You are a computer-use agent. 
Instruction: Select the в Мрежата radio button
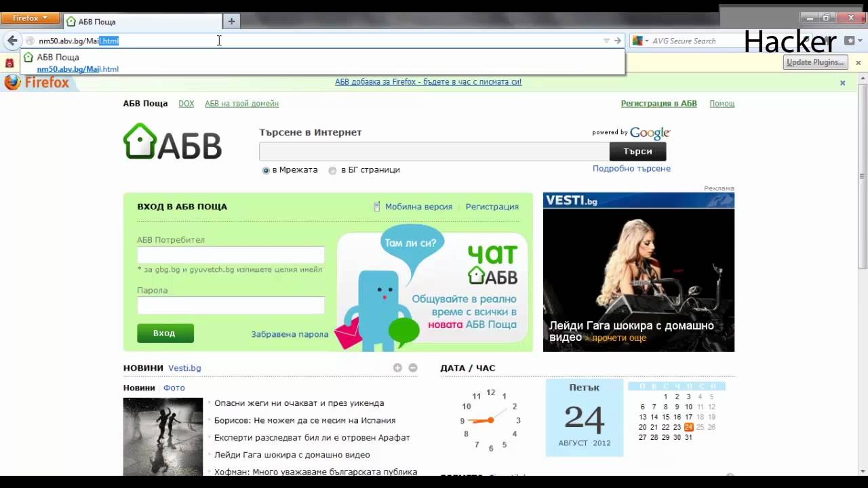click(x=266, y=170)
